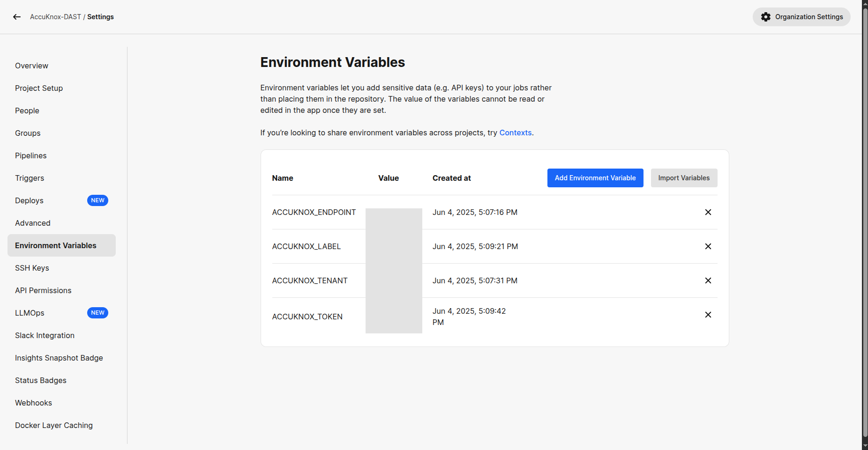Click ACCUKNOX_TOKEN variable name
Image resolution: width=868 pixels, height=450 pixels.
point(307,317)
